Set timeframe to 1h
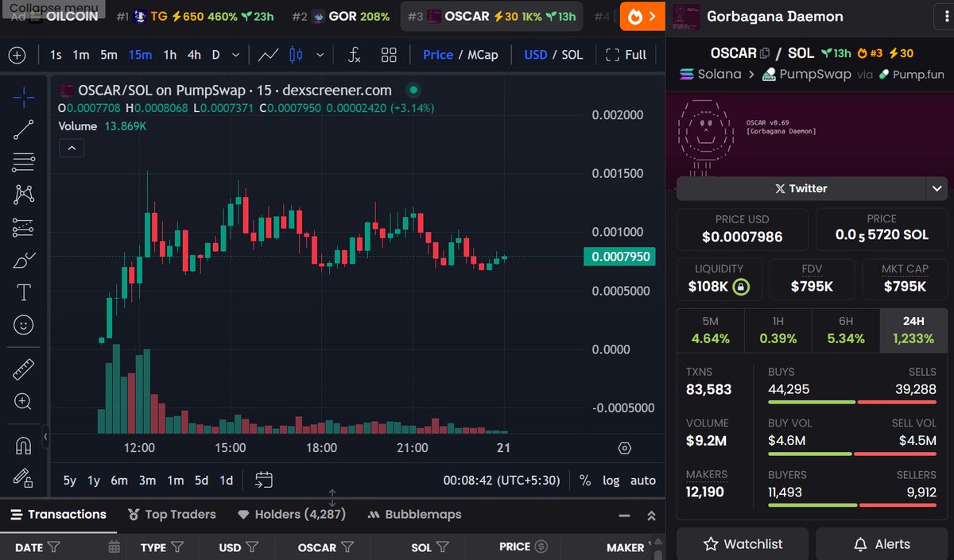 170,55
